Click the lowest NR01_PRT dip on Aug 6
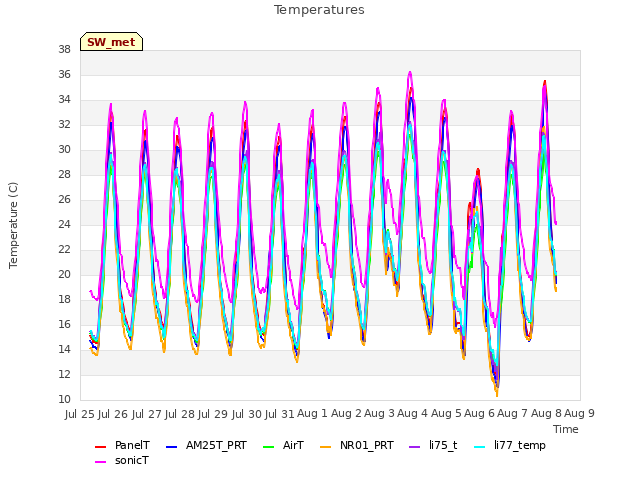The image size is (640, 480). [x=497, y=394]
